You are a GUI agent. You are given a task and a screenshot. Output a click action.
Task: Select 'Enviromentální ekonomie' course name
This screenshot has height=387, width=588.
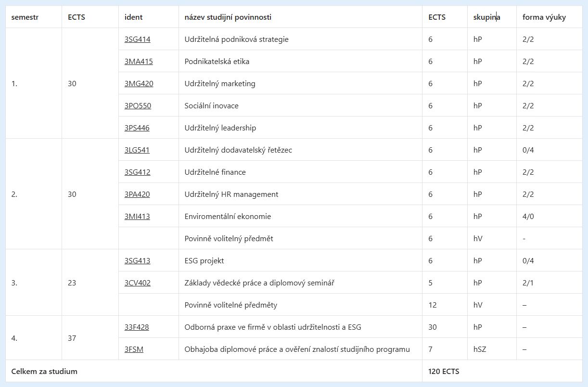point(228,217)
